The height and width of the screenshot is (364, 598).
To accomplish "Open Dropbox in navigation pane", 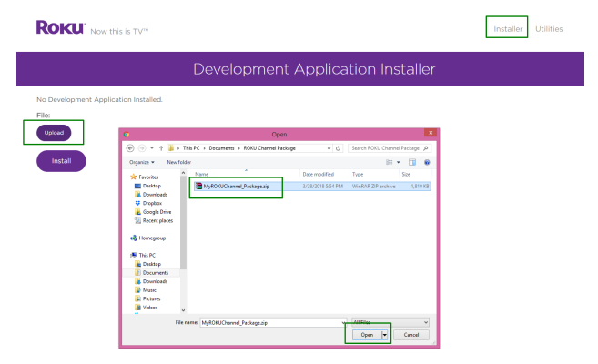I will point(148,203).
